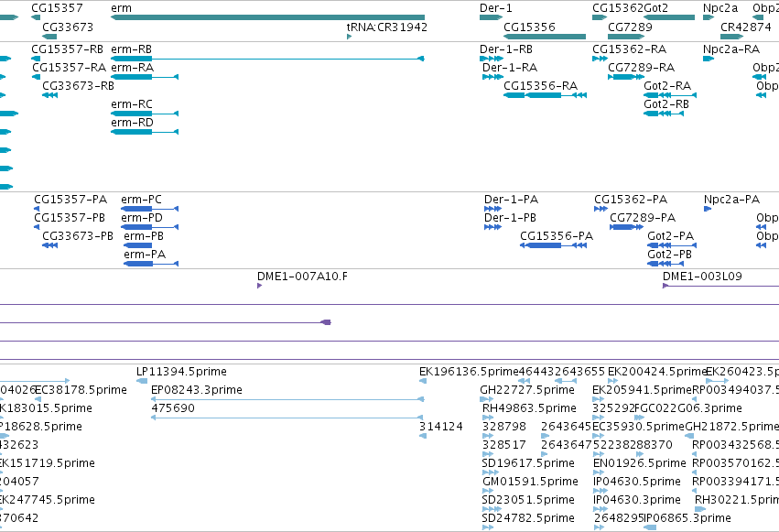Click the SD24782.5prime EST label
779x532 pixels.
click(528, 518)
